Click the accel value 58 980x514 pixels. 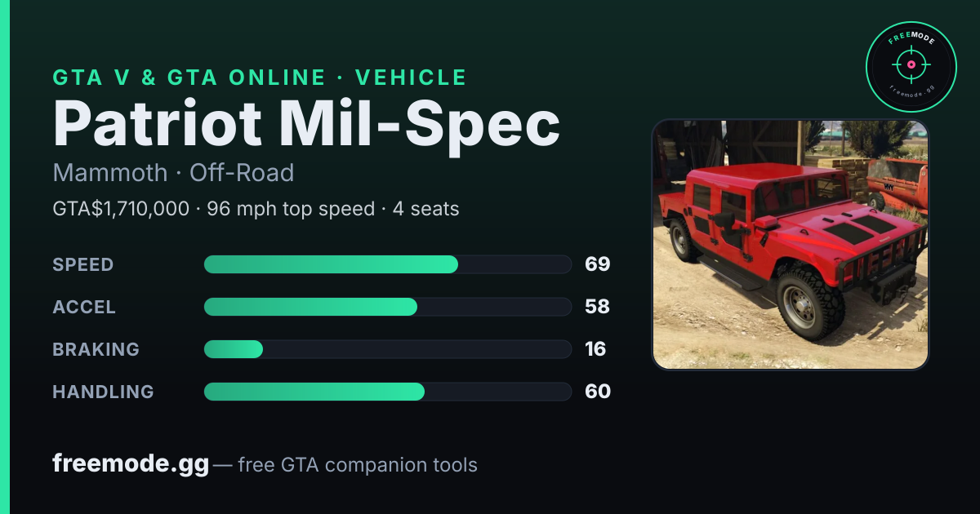[598, 307]
